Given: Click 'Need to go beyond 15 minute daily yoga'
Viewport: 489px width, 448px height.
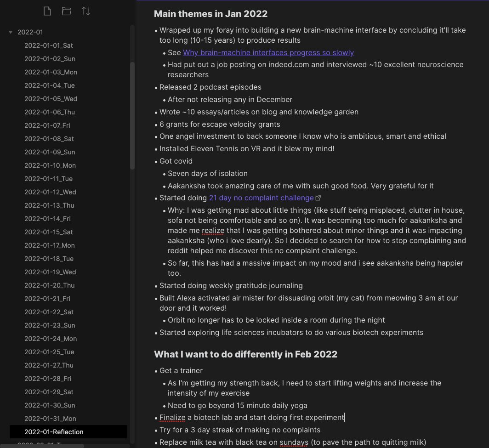Looking at the screenshot, I should pyautogui.click(x=237, y=405).
